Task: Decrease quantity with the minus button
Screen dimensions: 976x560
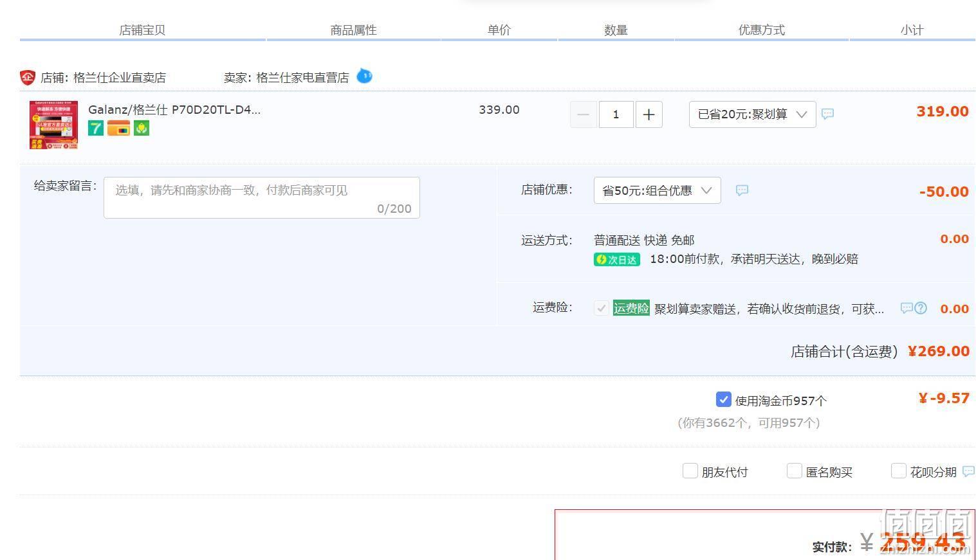Action: (584, 114)
